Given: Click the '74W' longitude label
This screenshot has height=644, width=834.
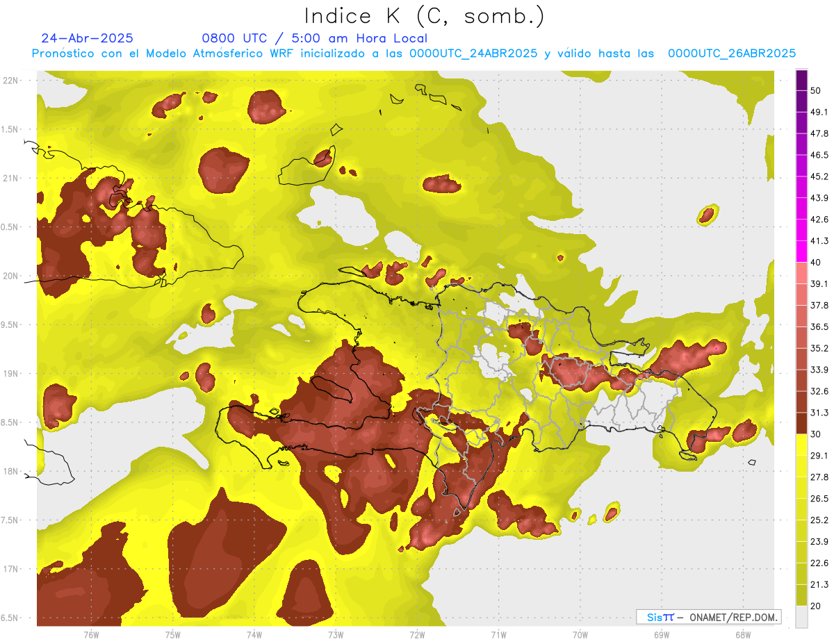Looking at the screenshot, I should pyautogui.click(x=254, y=635).
